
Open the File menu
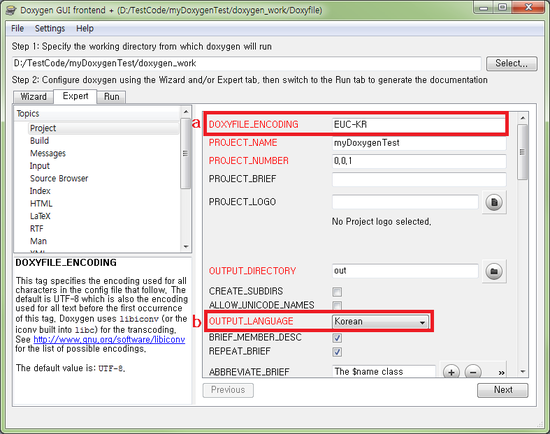[18, 28]
